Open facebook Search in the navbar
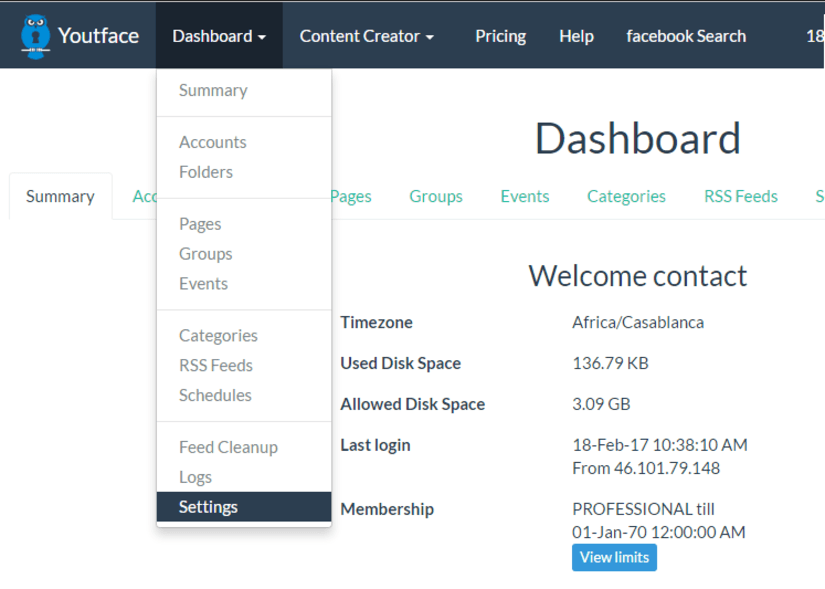This screenshot has width=825, height=589. tap(686, 36)
